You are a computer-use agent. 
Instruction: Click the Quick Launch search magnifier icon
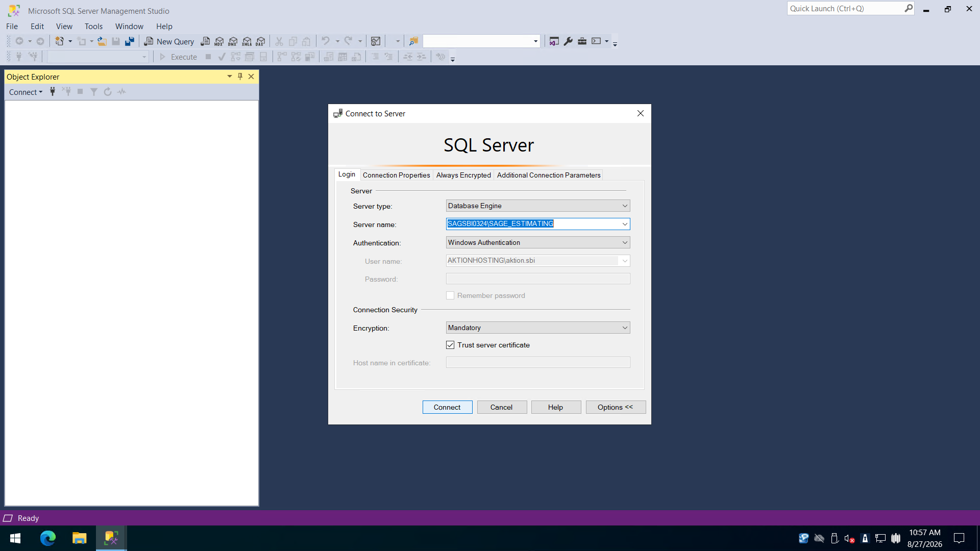[x=909, y=8]
